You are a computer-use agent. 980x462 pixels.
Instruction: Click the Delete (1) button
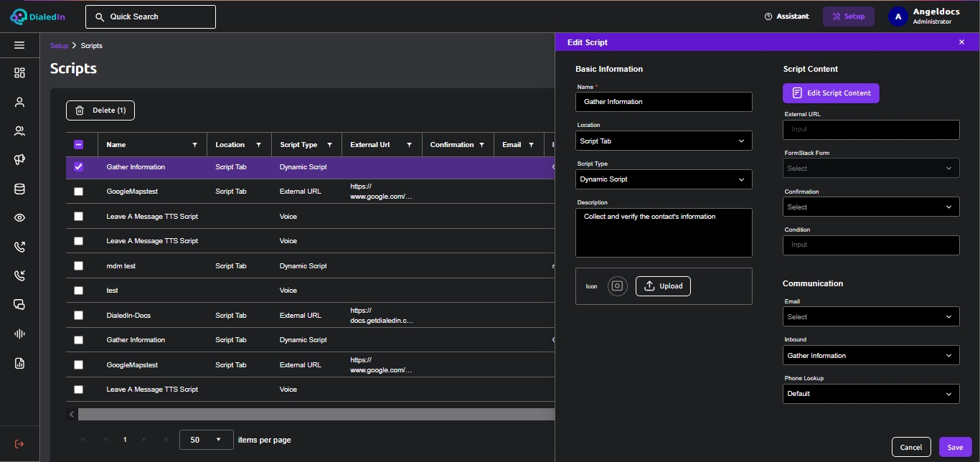coord(100,110)
